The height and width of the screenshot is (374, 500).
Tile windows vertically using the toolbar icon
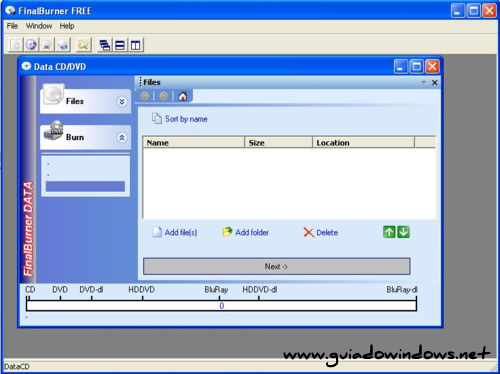pos(136,45)
